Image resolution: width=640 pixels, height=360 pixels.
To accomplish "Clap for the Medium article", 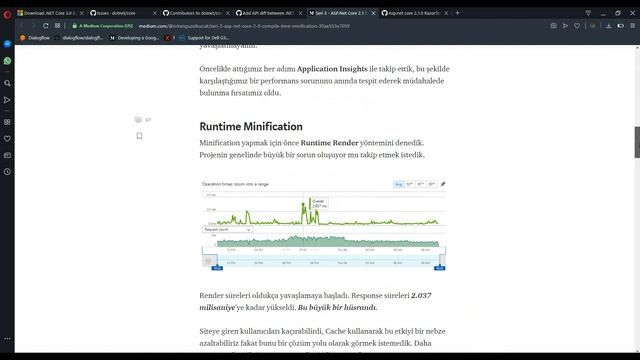I will [138, 120].
